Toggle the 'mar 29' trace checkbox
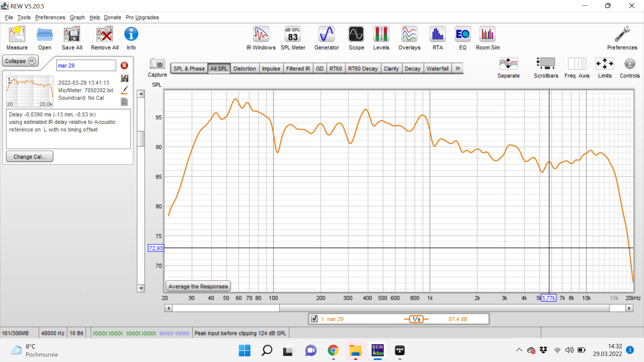The image size is (644, 362). pos(314,319)
